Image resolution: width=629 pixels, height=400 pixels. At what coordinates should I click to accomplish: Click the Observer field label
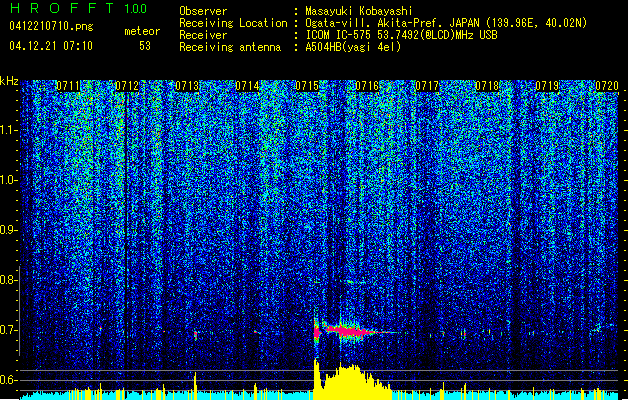pos(203,11)
